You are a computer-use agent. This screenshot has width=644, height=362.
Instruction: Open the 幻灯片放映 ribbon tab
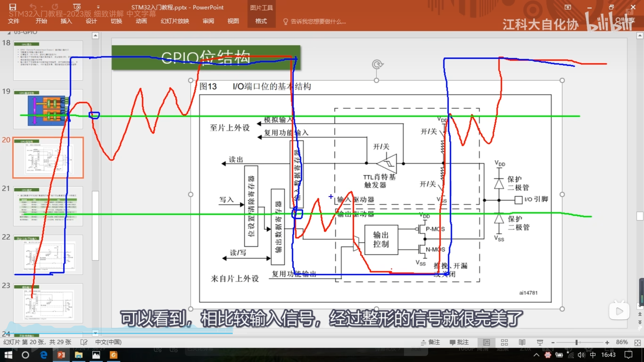click(x=175, y=21)
